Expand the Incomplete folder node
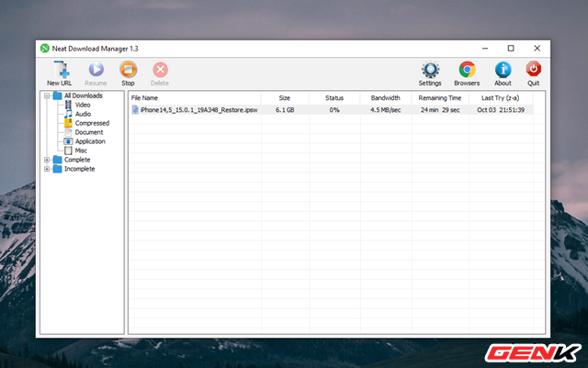588x368 pixels. 47,169
